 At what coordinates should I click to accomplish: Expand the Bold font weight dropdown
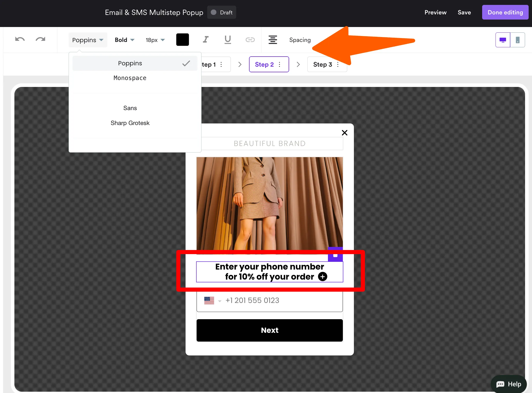pyautogui.click(x=125, y=40)
